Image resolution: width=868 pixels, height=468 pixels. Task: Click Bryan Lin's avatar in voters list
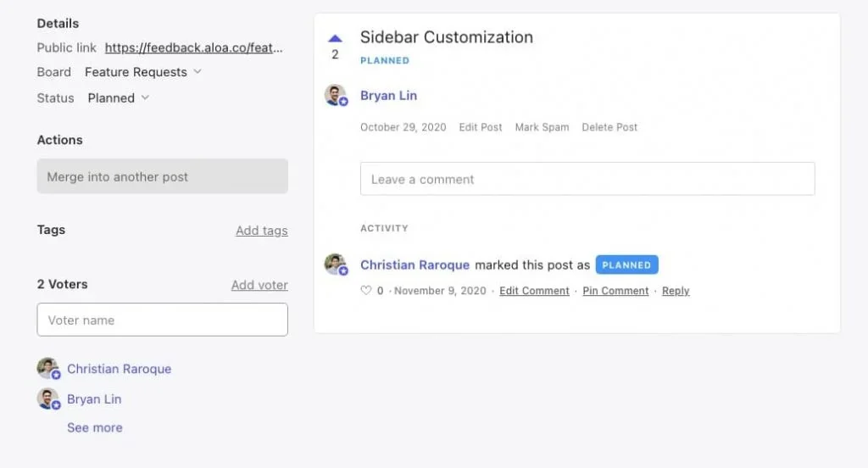[48, 399]
